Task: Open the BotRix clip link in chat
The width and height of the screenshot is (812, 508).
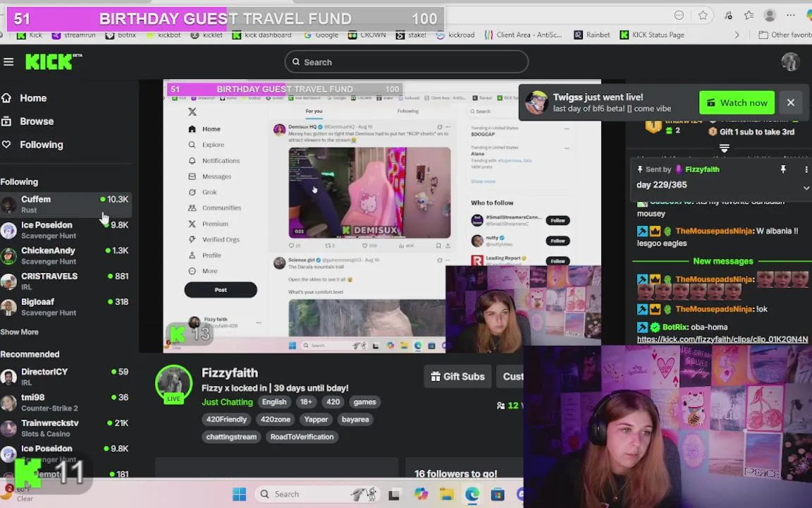Action: 722,339
